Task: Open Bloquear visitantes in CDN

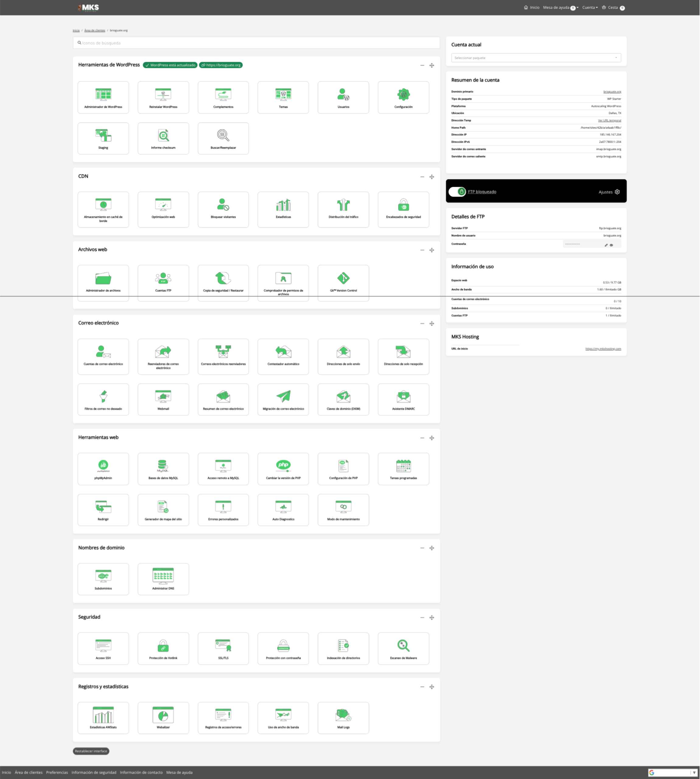Action: point(223,210)
